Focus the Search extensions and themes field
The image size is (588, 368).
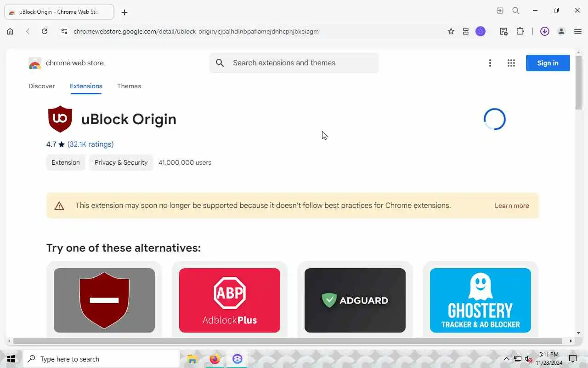coord(294,63)
